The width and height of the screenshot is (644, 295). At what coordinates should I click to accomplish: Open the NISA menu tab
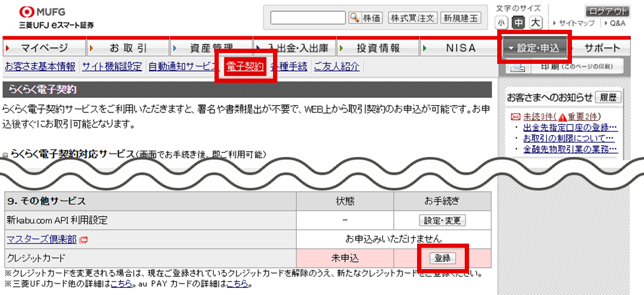pos(460,48)
